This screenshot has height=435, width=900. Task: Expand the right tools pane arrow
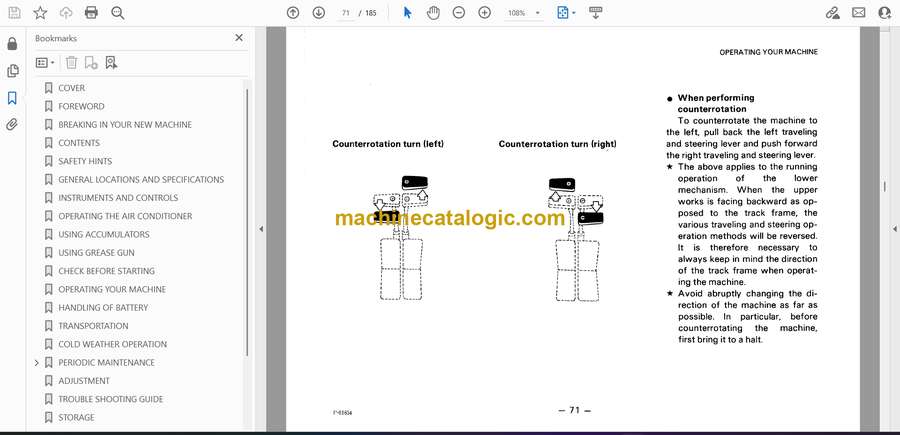(894, 229)
